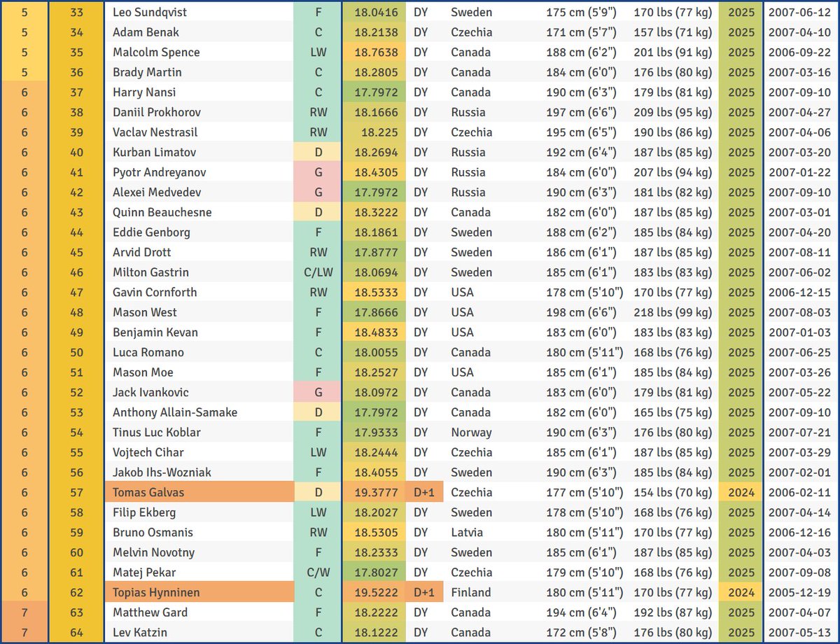Select goalie Pyotr Andreyanov's name

(x=199, y=172)
